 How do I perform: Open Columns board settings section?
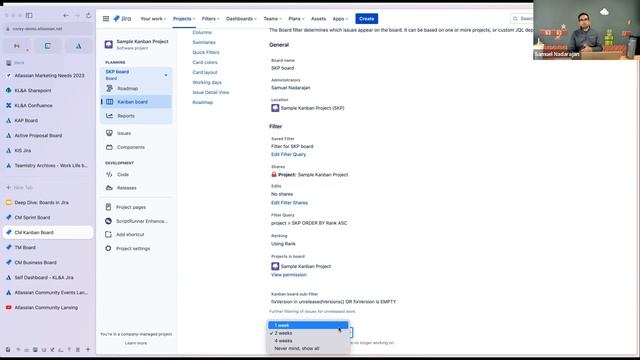(202, 32)
